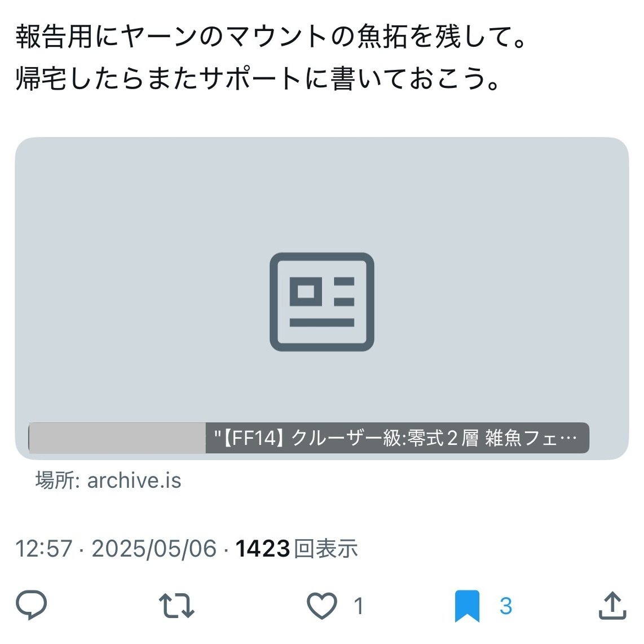This screenshot has height=644, width=644.
Task: Click the 回表示 label after 1423
Action: [326, 548]
